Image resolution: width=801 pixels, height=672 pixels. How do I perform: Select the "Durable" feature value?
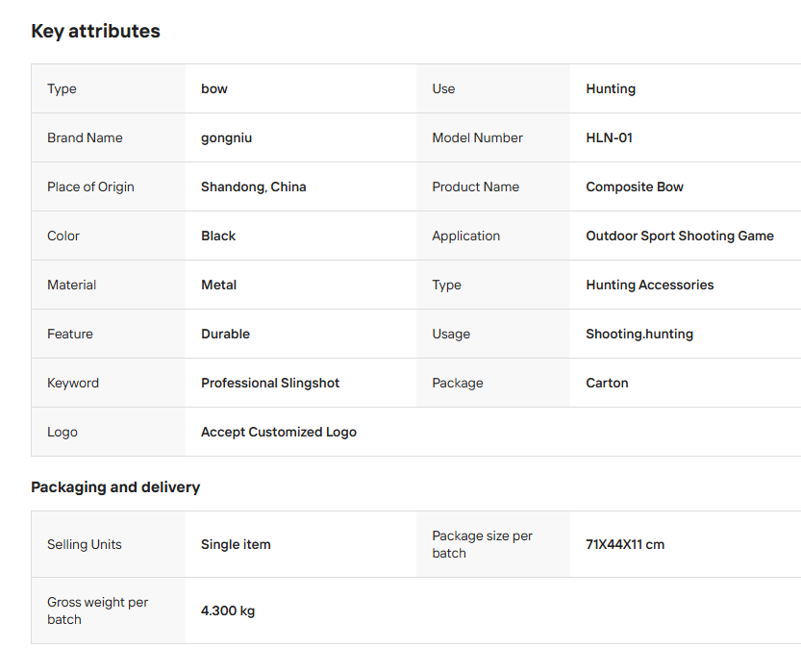tap(225, 334)
